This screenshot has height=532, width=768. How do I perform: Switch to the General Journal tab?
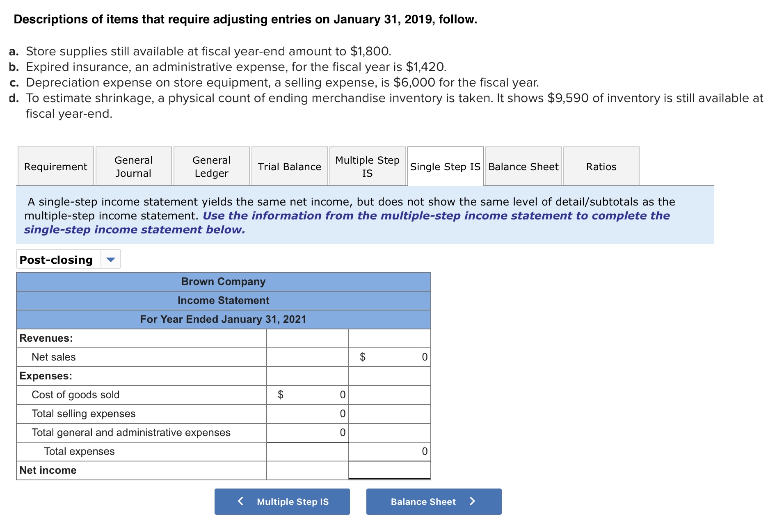(134, 167)
